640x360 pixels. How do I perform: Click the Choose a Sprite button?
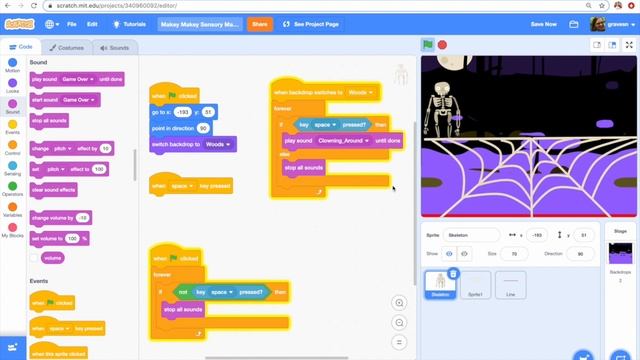click(583, 356)
